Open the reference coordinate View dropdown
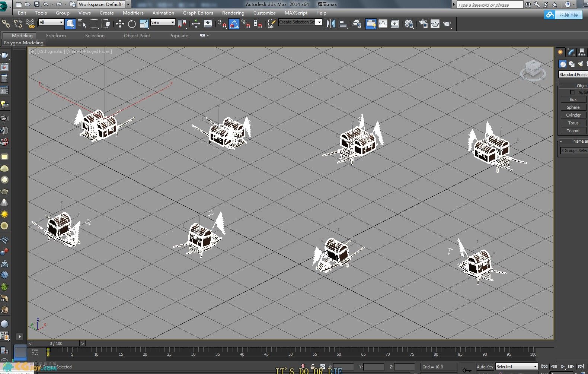The image size is (588, 374). pyautogui.click(x=163, y=22)
